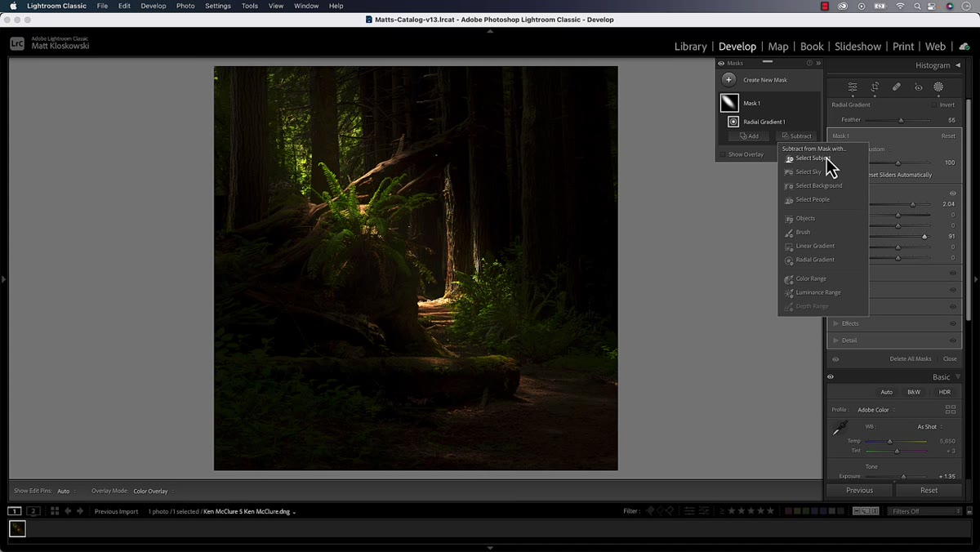Viewport: 980px width, 552px height.
Task: Toggle the Effects section eye icon
Action: [x=953, y=323]
